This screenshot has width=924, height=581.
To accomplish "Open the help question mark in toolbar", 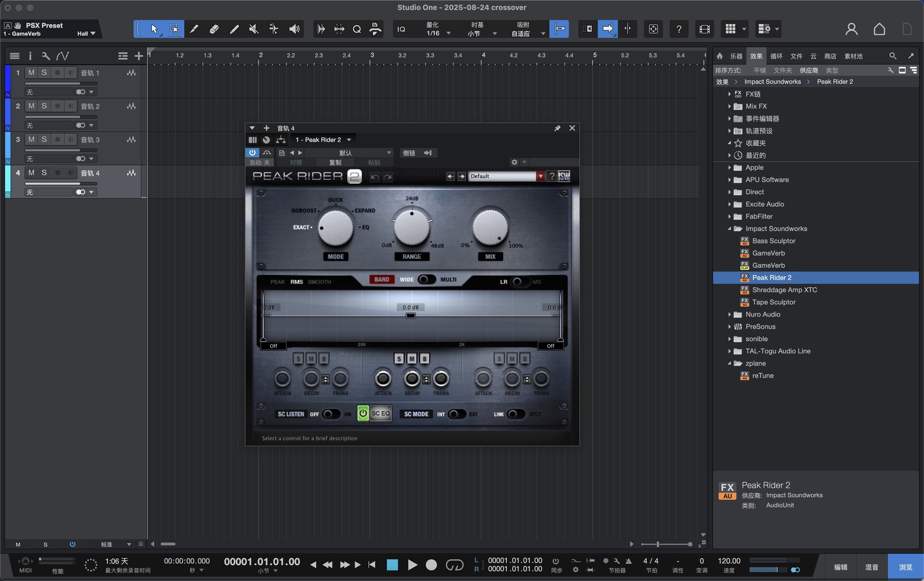I will [x=679, y=29].
